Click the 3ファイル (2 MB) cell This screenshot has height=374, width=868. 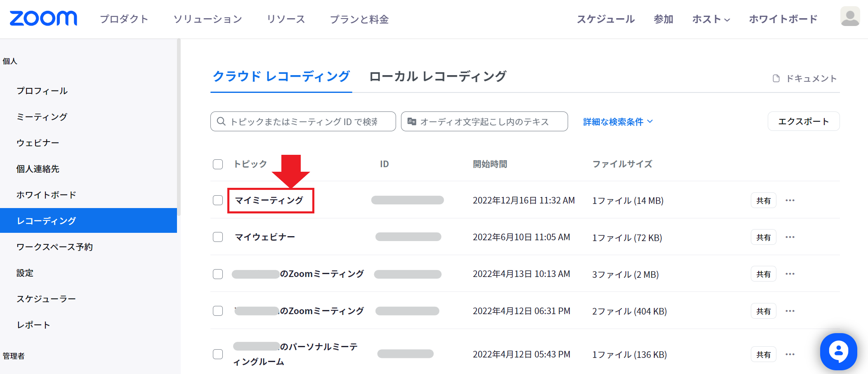[625, 275]
